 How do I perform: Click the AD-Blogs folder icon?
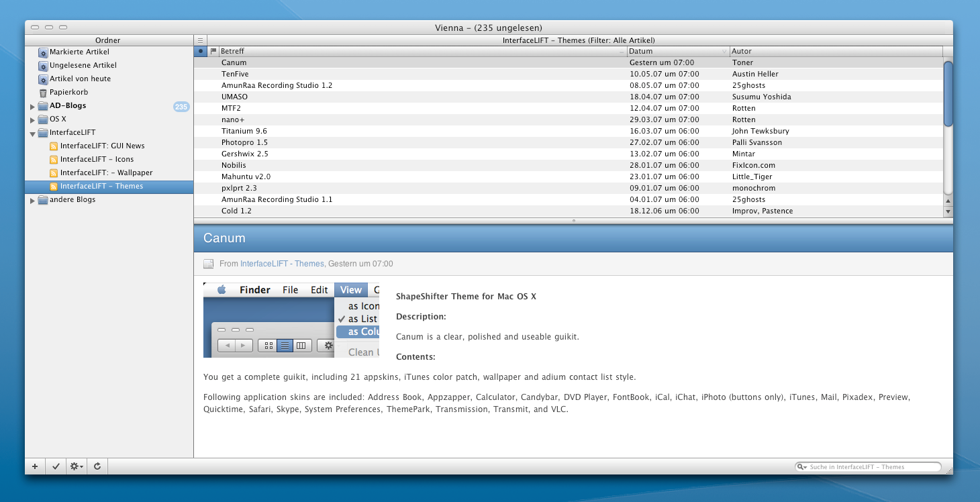click(43, 106)
